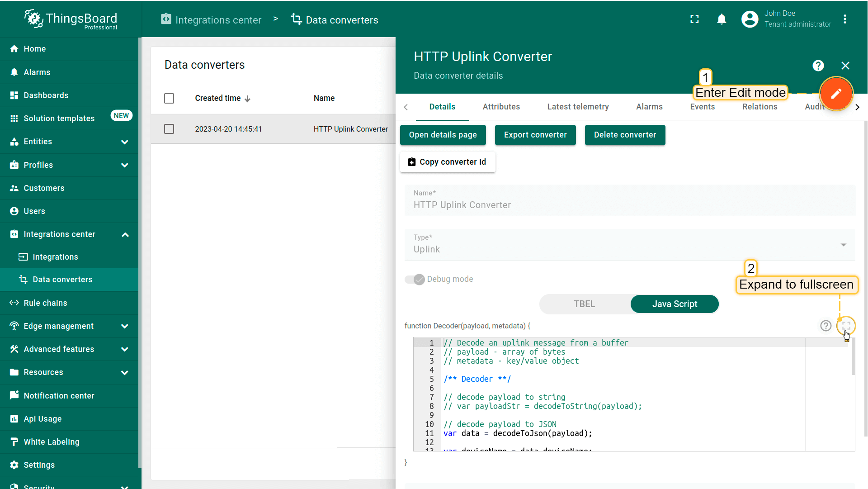The height and width of the screenshot is (489, 868).
Task: Expand the code editor to fullscreen
Action: (846, 326)
